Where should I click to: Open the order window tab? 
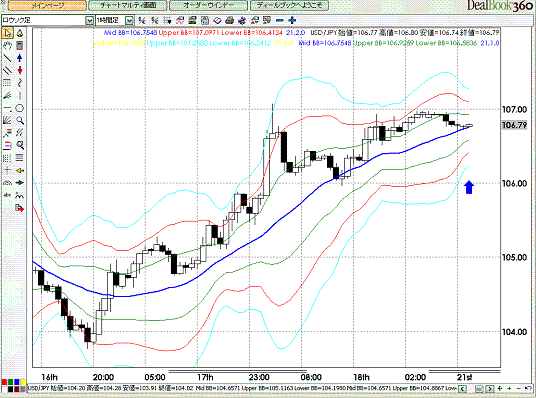coord(208,5)
